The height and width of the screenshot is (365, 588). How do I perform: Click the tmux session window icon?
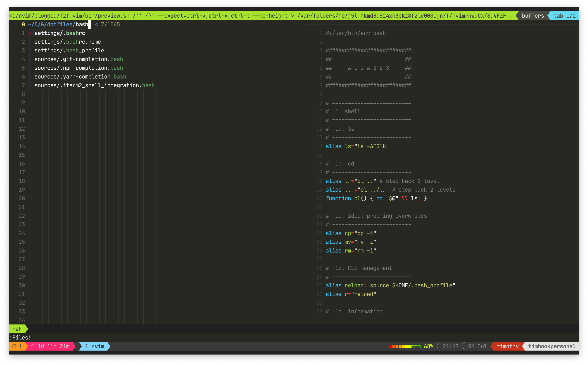(x=14, y=346)
